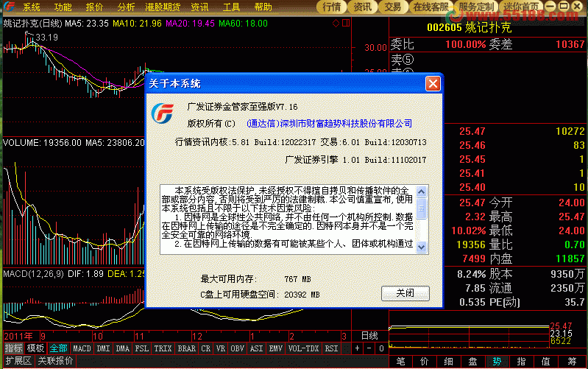Open 在线客服 online support
This screenshot has width=588, height=369.
coord(431,7)
